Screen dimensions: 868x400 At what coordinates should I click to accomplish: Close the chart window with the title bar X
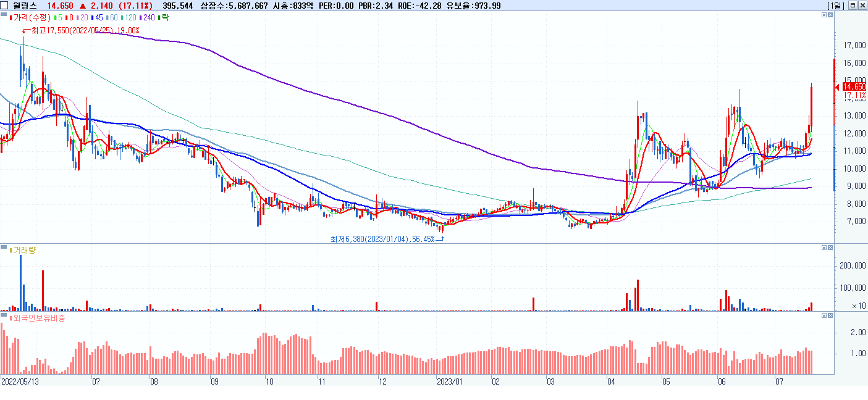[x=862, y=6]
